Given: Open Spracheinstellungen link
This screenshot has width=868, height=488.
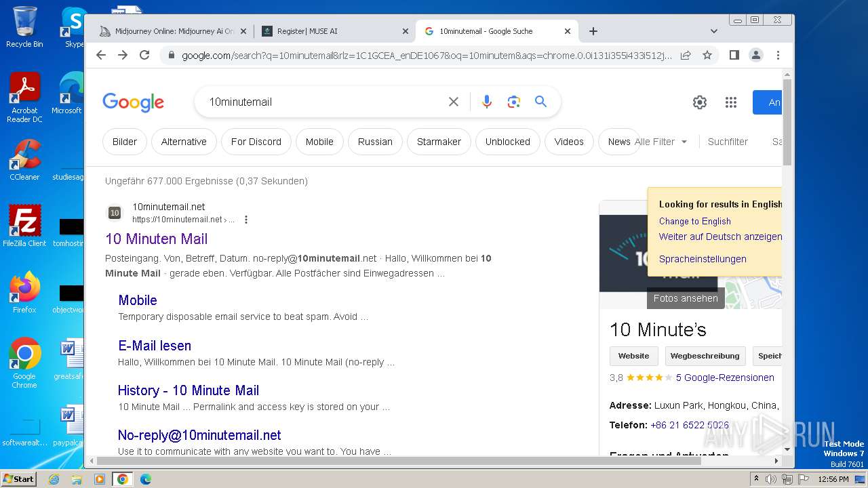Looking at the screenshot, I should pyautogui.click(x=703, y=259).
